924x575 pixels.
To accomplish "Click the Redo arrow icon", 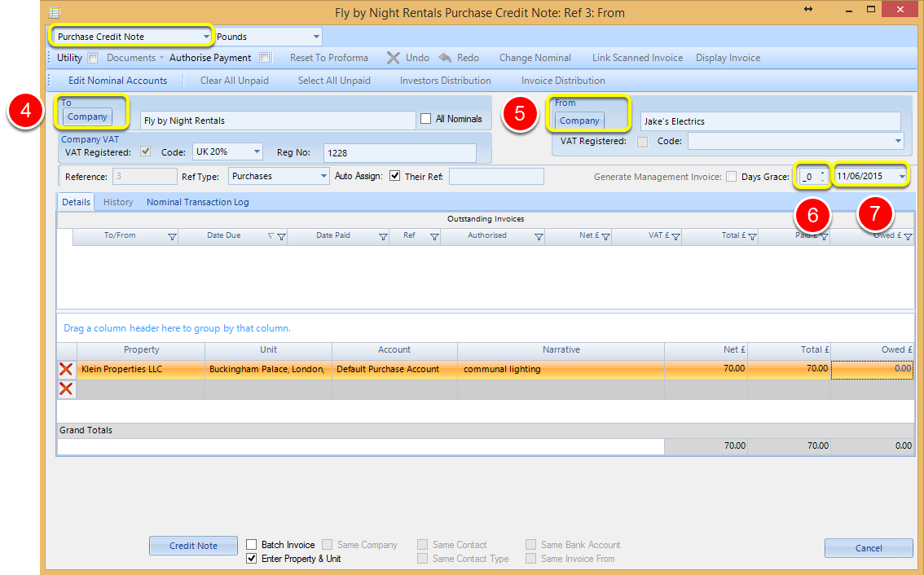I will pos(446,58).
